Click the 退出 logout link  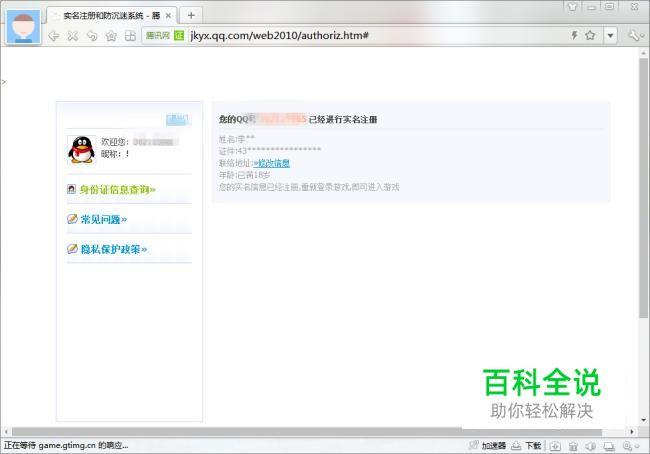177,119
